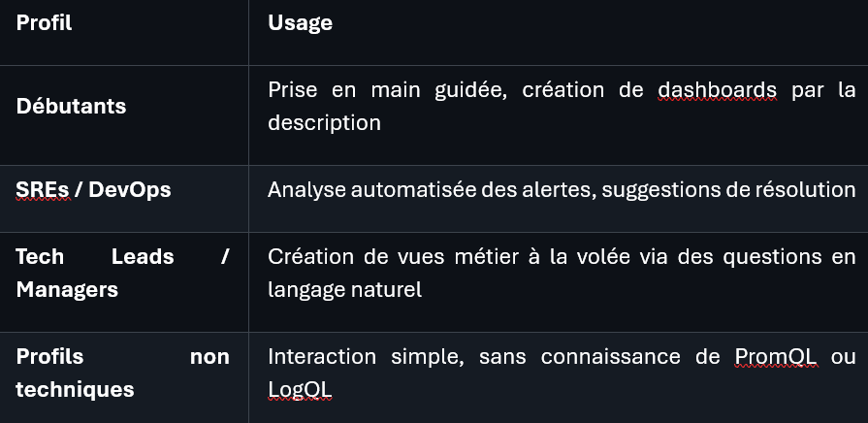This screenshot has width=868, height=423.
Task: Click the "Profil" column header
Action: click(x=45, y=23)
